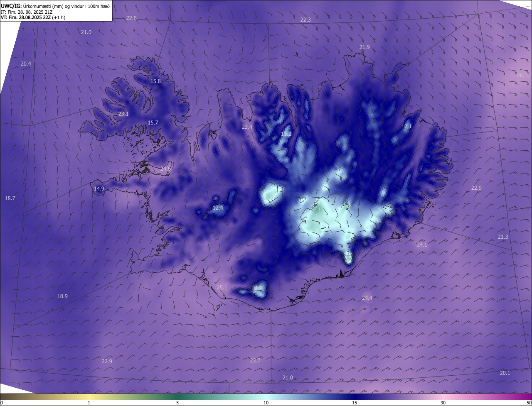532x406 pixels.
Task: Select the 12.1 value label
Action: click(406, 126)
